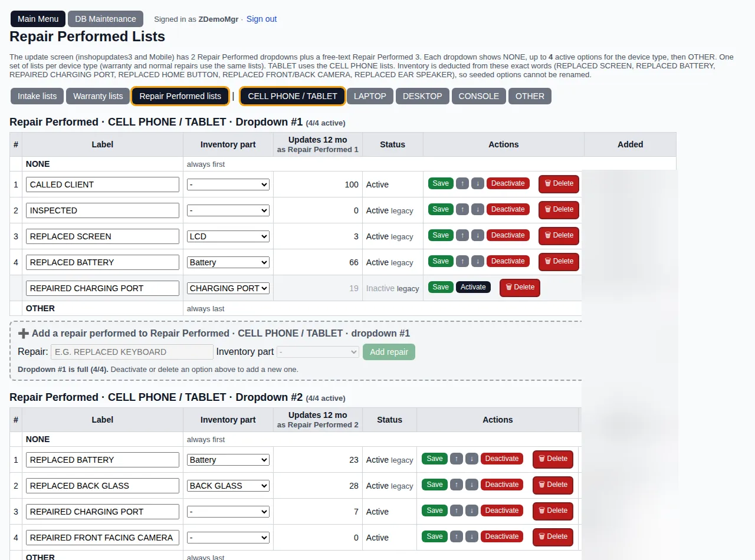Move Dropdown #2 REPAIRED CHARGING PORT down
The image size is (755, 560).
[x=472, y=510]
